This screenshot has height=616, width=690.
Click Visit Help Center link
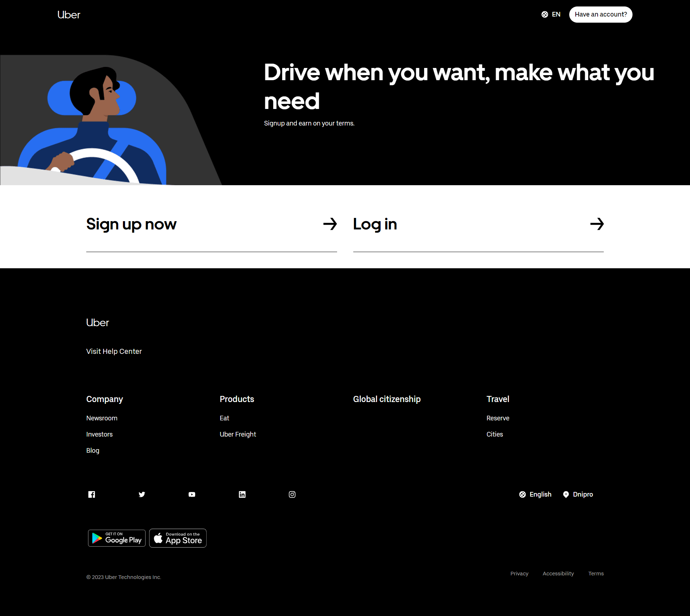click(114, 351)
